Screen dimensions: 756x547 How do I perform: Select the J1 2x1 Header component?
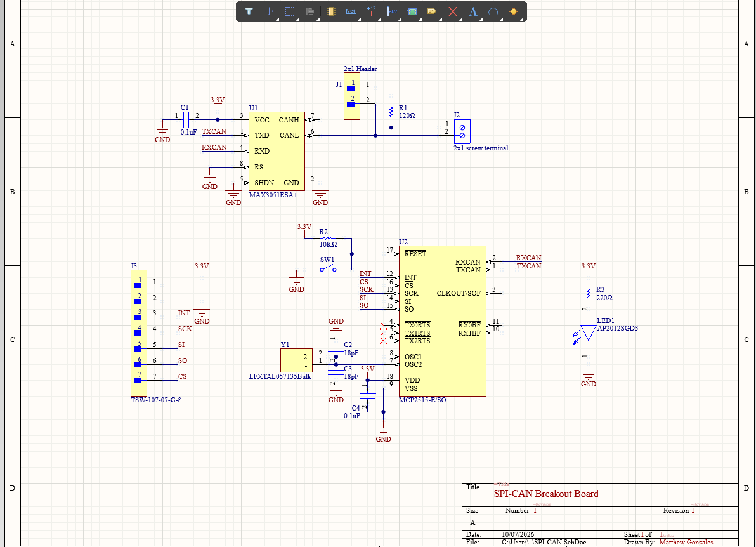click(351, 96)
